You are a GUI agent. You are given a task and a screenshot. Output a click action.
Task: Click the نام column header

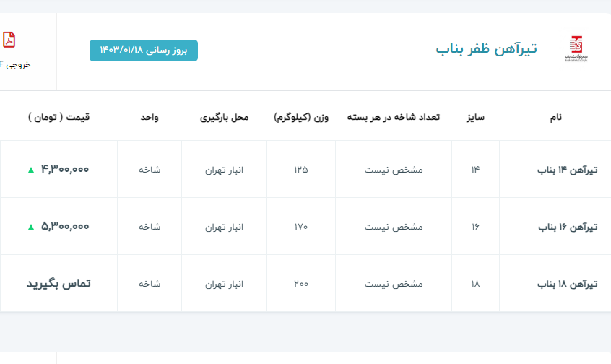(x=555, y=117)
